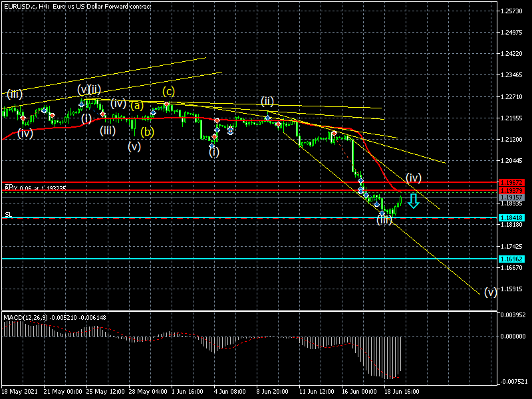Select the yellow (a) wave label
The height and width of the screenshot is (399, 532).
(136, 105)
